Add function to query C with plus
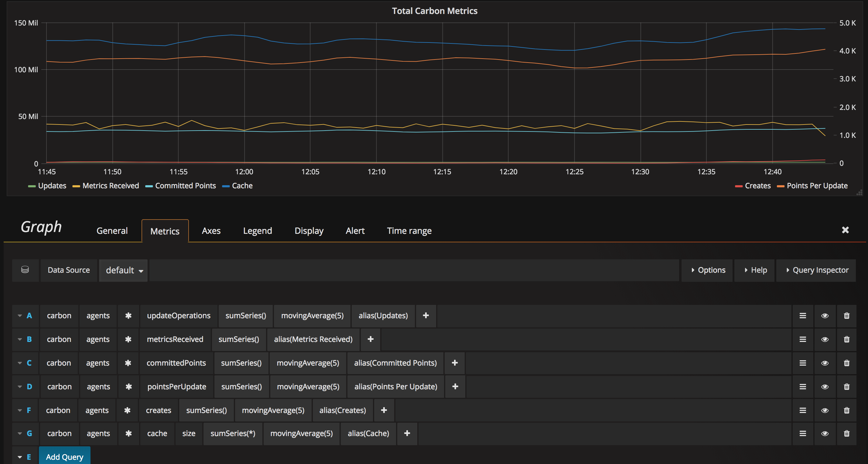This screenshot has width=868, height=464. click(x=455, y=363)
